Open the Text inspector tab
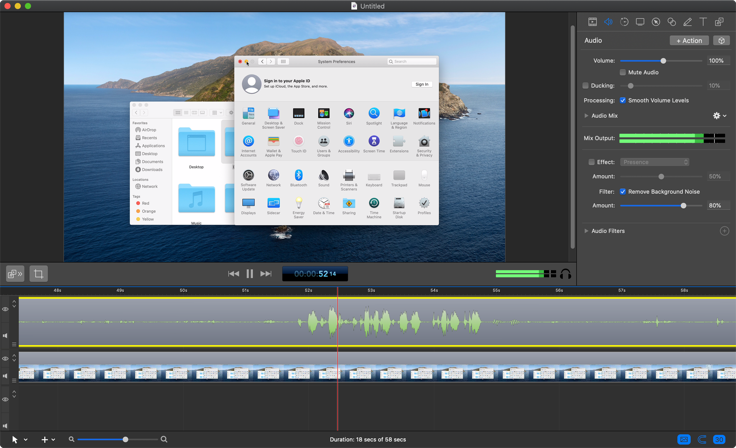 click(x=703, y=22)
